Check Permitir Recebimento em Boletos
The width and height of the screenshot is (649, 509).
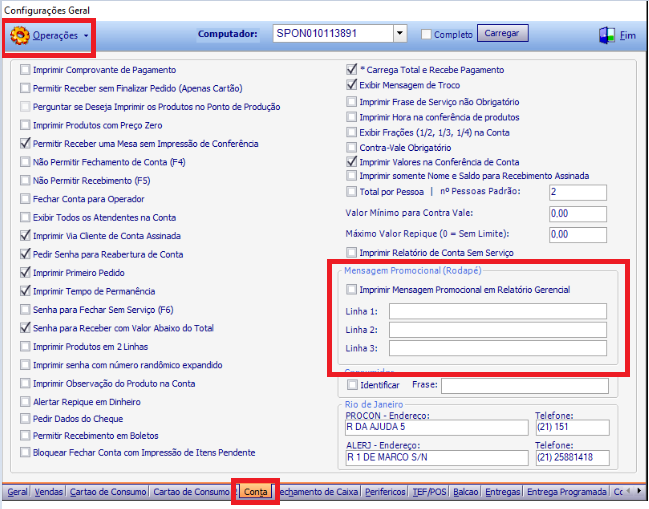25,435
